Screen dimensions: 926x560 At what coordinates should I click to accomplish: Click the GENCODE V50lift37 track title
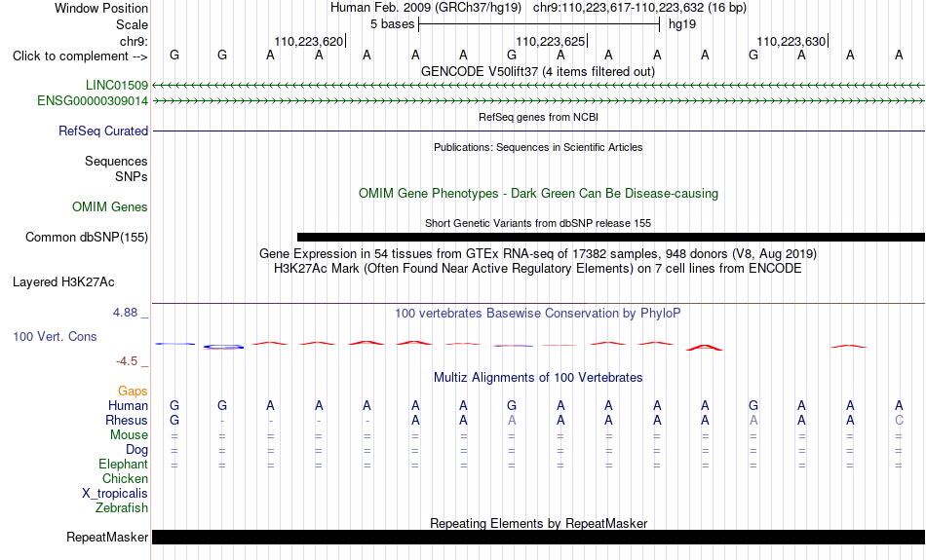click(x=538, y=71)
